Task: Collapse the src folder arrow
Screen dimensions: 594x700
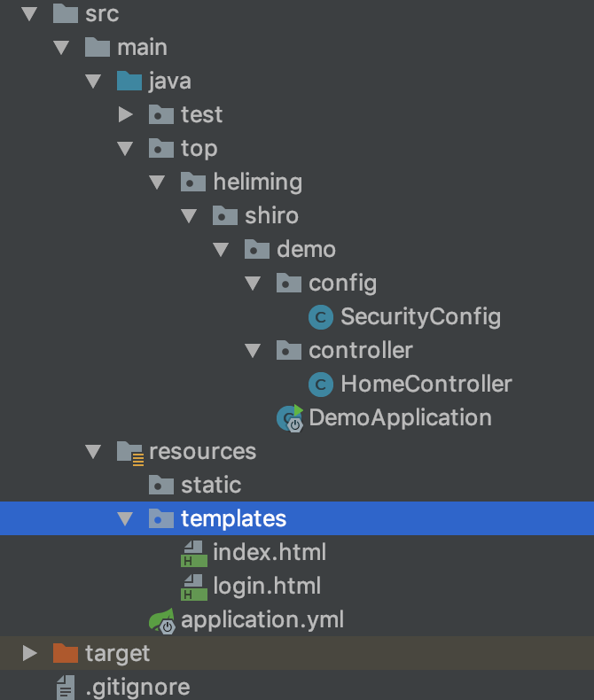Action: click(x=29, y=14)
